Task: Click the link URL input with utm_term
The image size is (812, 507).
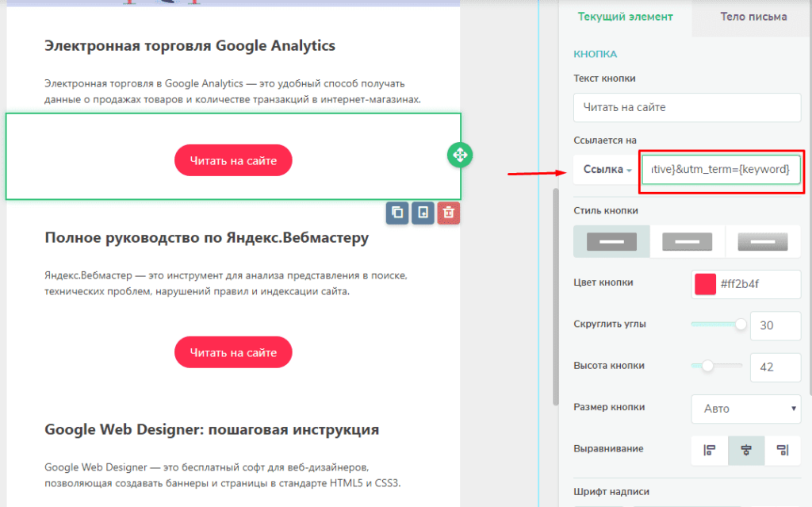Action: [721, 170]
